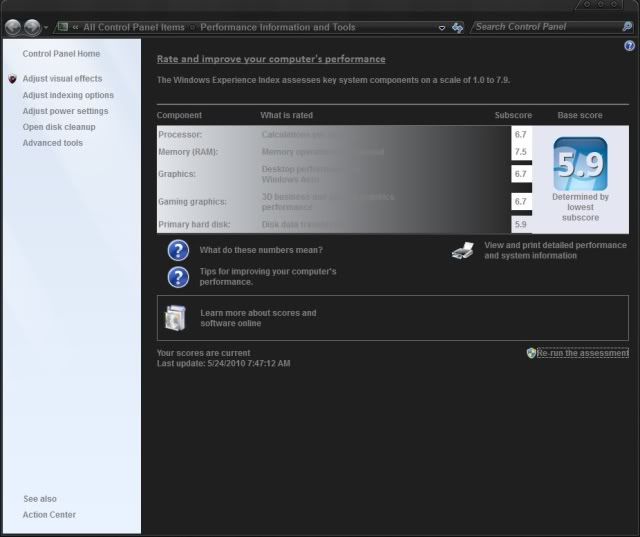Open 'Action Center' under See also
640x537 pixels.
point(49,515)
